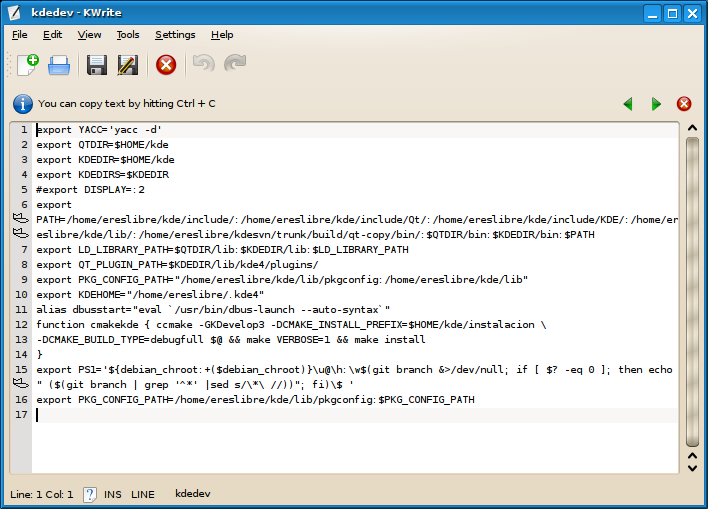
Task: Click the closing brace on line 14
Action: tap(39, 355)
